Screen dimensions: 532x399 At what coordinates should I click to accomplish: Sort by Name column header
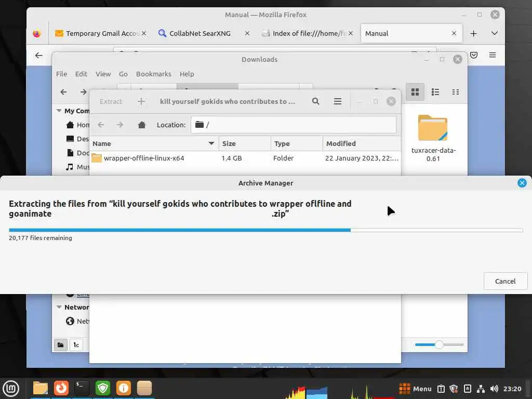(x=154, y=143)
